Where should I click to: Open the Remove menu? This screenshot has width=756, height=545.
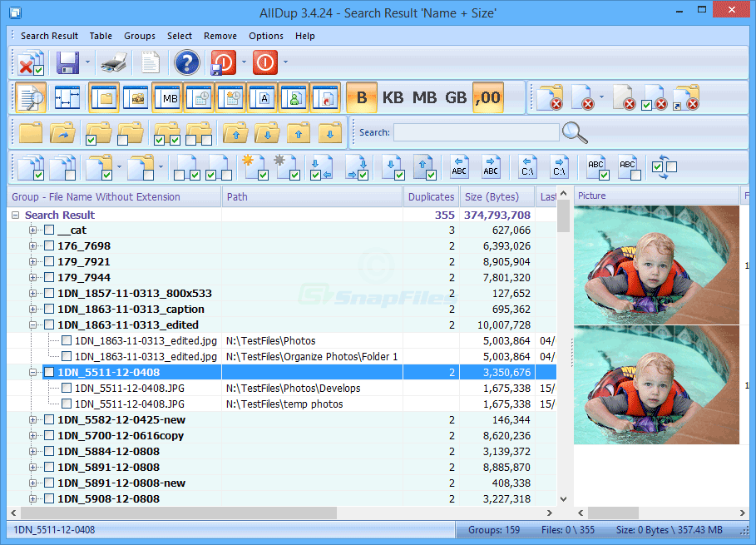pos(220,36)
